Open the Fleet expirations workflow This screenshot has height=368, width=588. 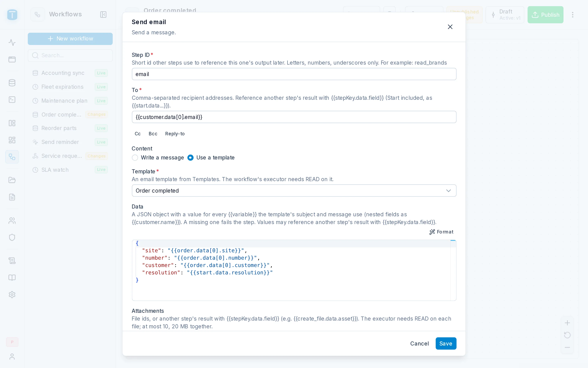click(x=70, y=87)
